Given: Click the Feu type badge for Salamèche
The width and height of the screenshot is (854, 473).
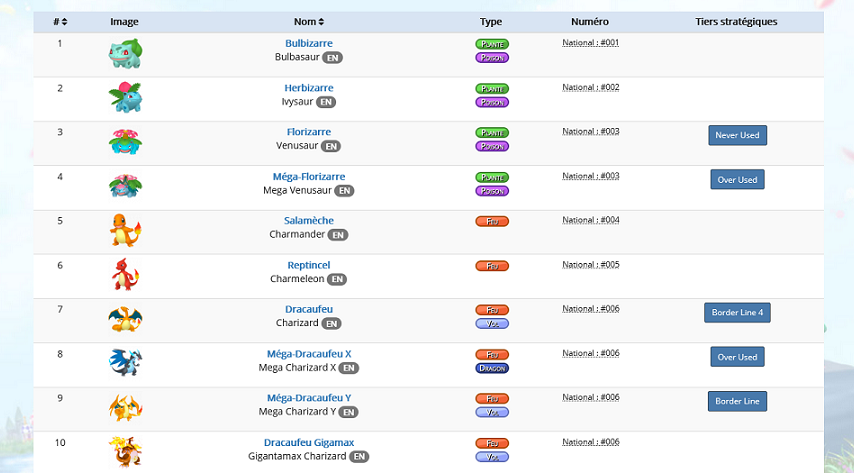Looking at the screenshot, I should [x=492, y=222].
